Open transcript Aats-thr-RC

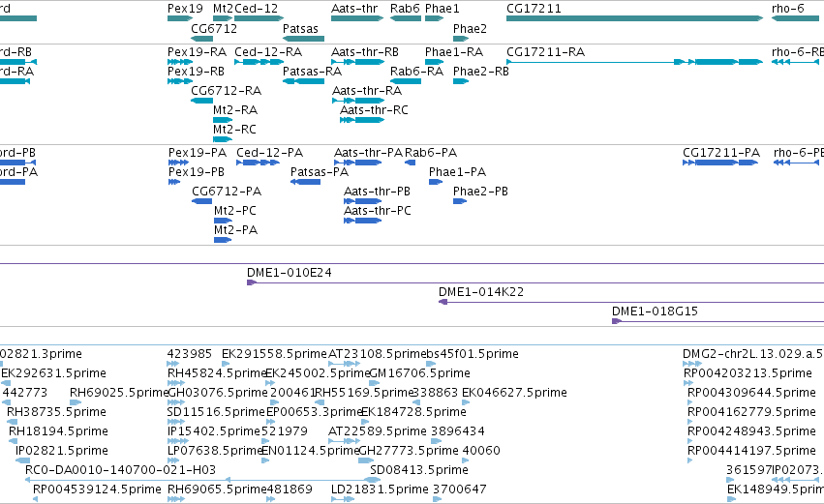[362, 120]
